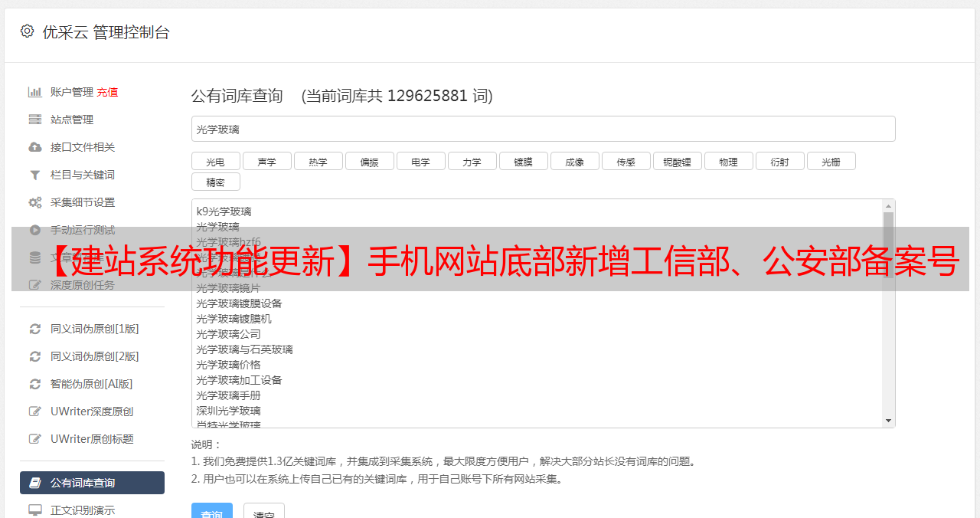Open 栏目与关键词 via its filter icon

click(35, 175)
